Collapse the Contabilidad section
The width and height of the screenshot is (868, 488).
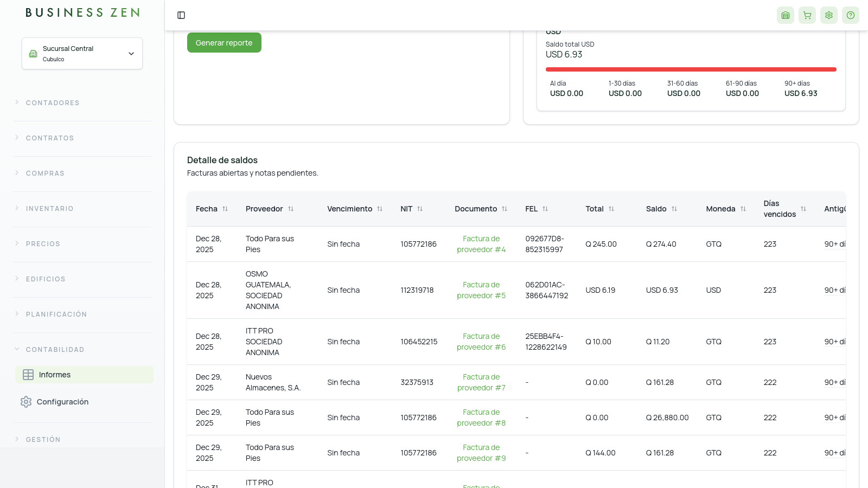[55, 350]
